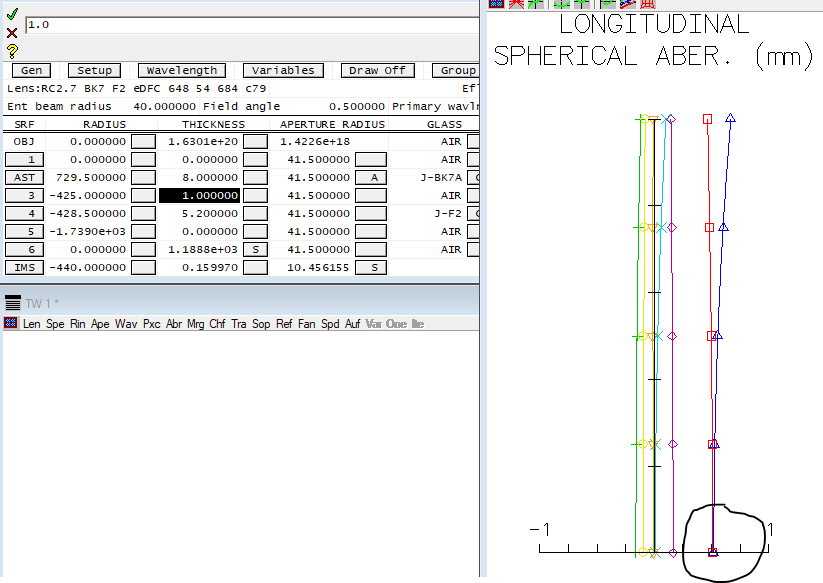Click the Spe command in TW 1 toolbar
This screenshot has height=583, width=823.
[55, 324]
